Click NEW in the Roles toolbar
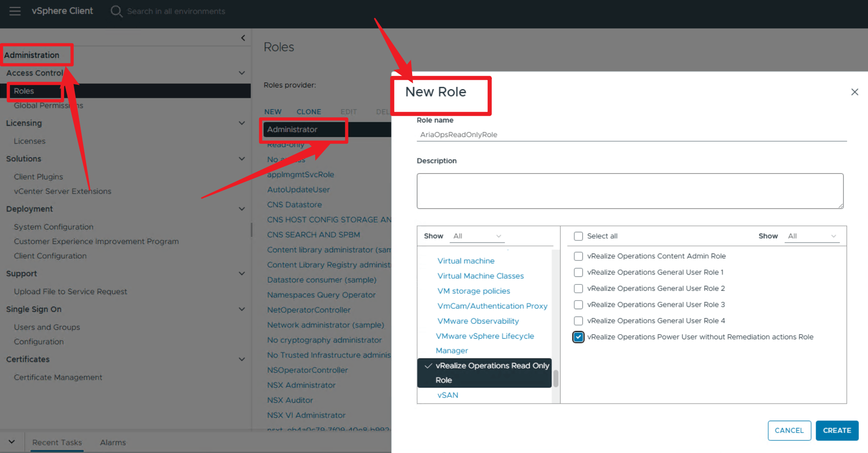 point(273,112)
